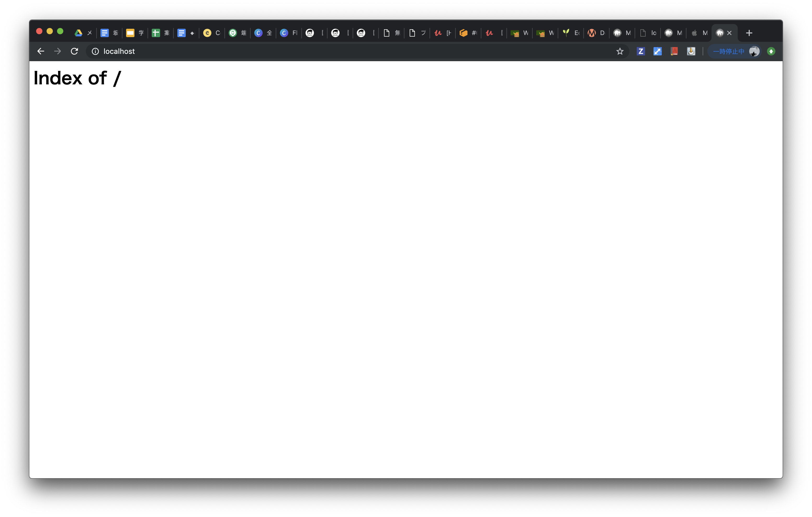Bookmark this page with the star
812x517 pixels.
coord(620,51)
